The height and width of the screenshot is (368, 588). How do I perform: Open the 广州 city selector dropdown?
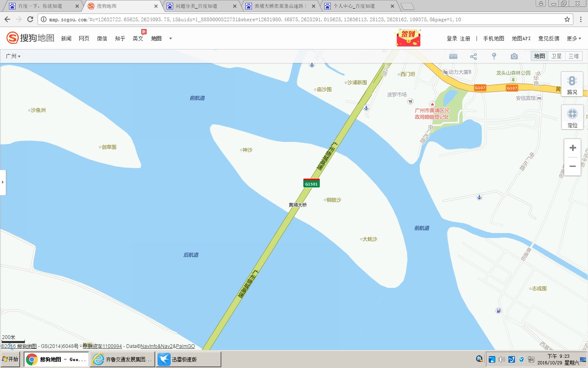(x=12, y=56)
